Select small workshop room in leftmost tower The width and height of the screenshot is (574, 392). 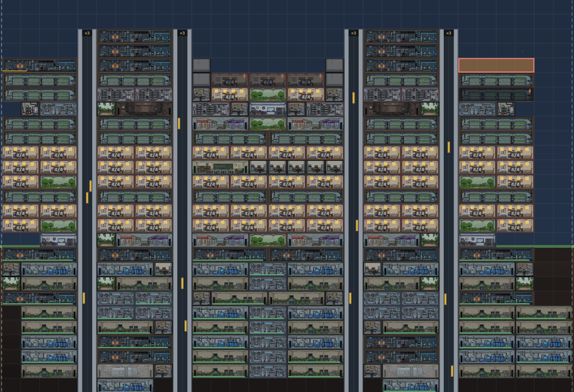click(30, 109)
